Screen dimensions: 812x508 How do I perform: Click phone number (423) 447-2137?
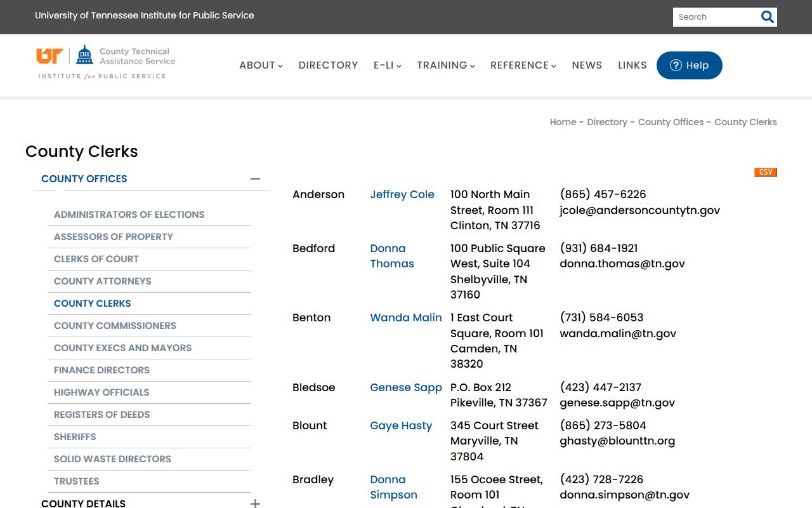click(x=600, y=387)
